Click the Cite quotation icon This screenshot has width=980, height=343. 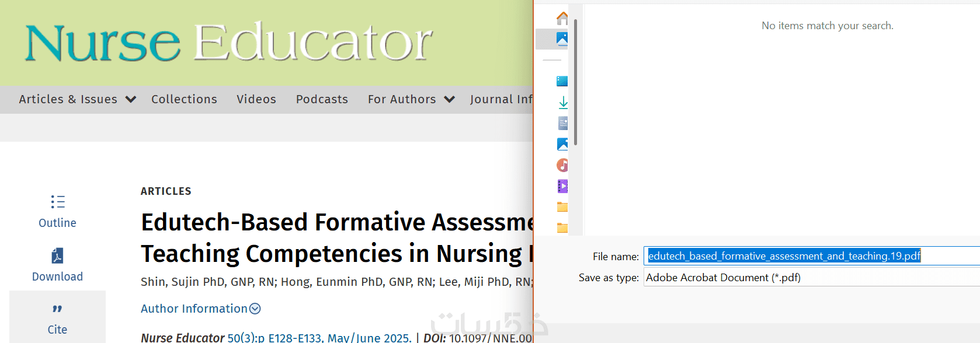tap(57, 309)
